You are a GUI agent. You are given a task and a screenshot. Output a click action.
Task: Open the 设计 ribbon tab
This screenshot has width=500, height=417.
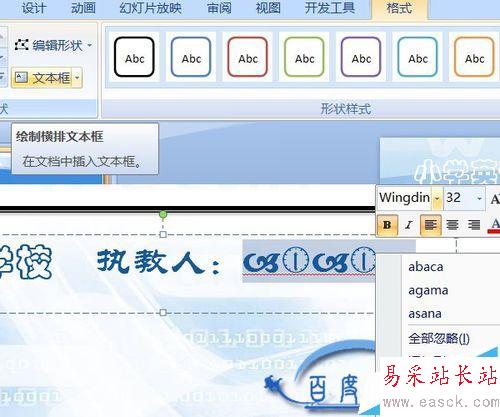point(33,8)
